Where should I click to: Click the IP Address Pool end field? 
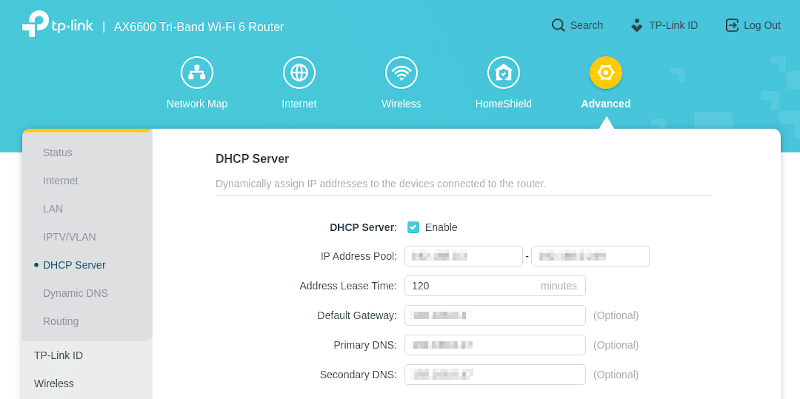click(590, 256)
